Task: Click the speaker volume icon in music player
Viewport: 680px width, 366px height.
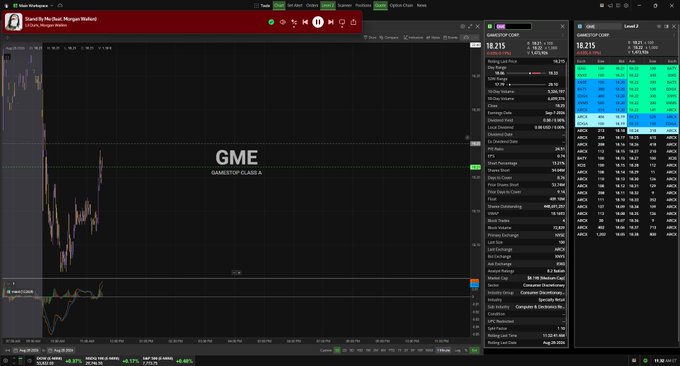Action: coord(282,22)
